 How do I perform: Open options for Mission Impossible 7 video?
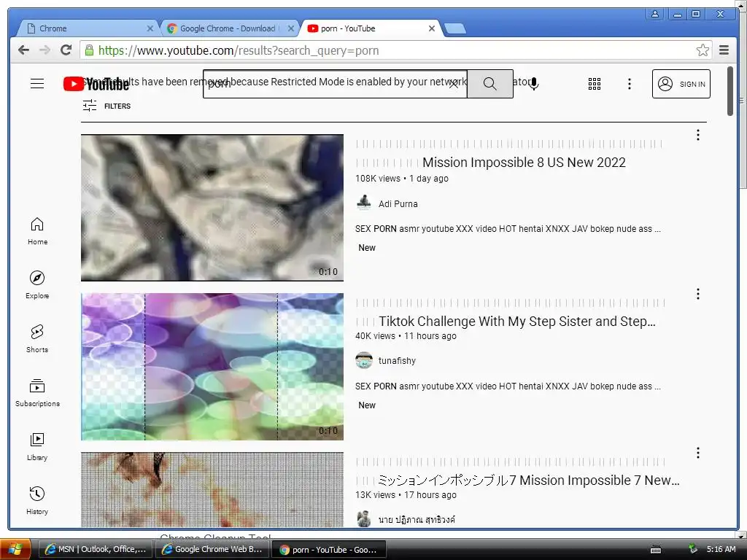point(698,452)
